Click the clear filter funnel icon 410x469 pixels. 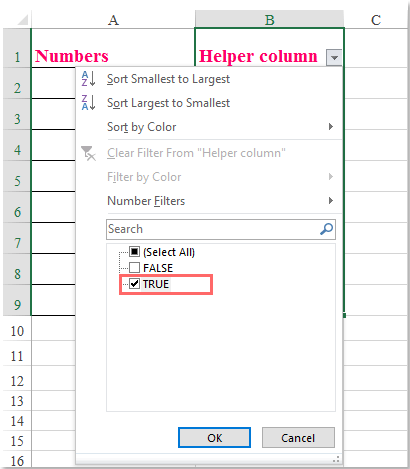88,153
